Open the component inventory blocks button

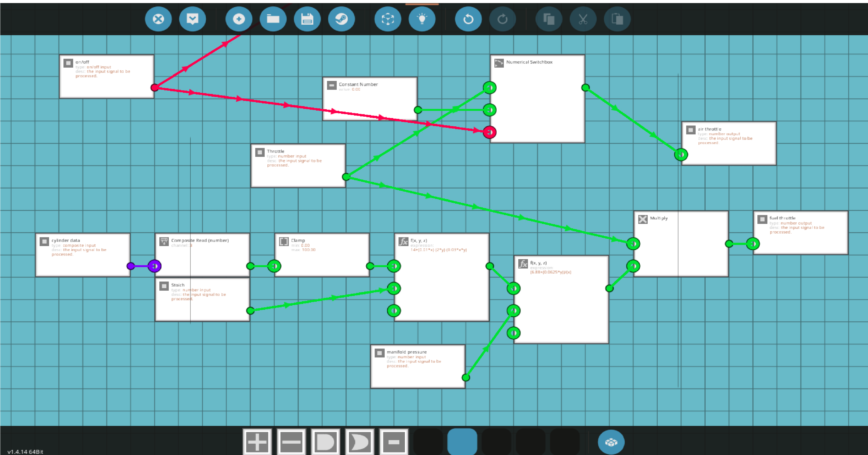pyautogui.click(x=611, y=442)
